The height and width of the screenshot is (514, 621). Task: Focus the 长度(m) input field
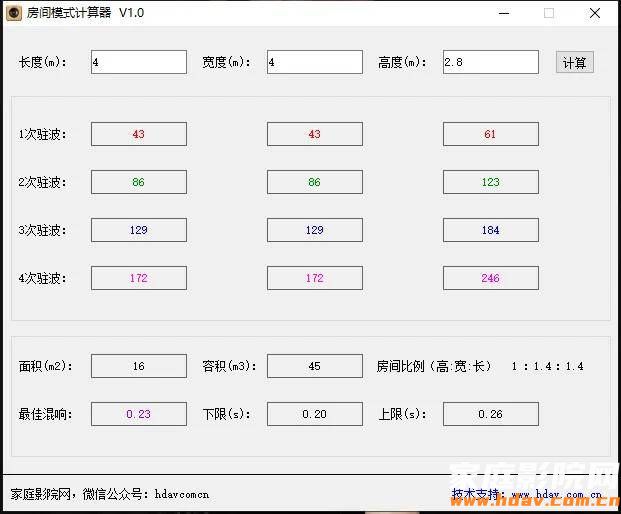coord(139,62)
